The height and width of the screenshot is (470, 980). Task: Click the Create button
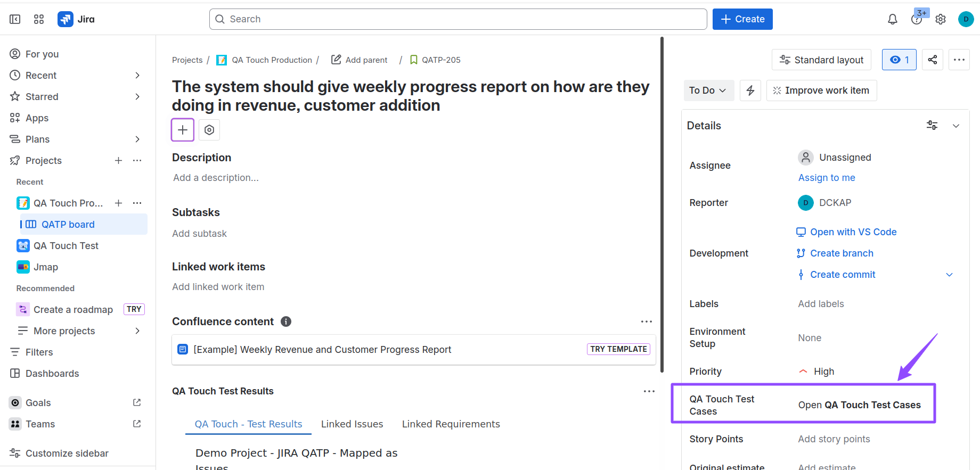[x=742, y=19]
